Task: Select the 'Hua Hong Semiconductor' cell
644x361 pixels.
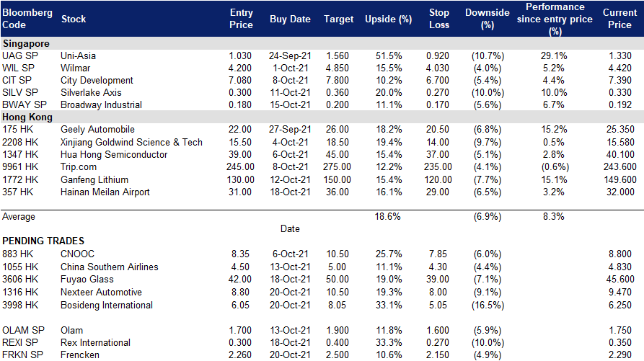Action: tap(114, 155)
